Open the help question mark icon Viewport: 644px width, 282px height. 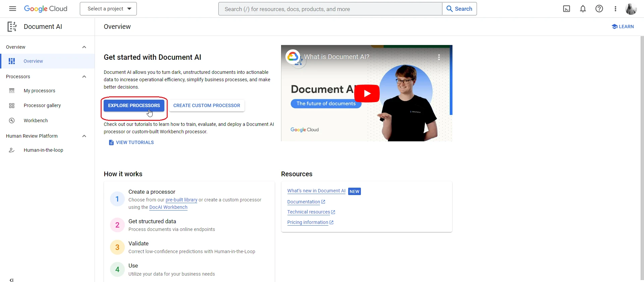[599, 9]
